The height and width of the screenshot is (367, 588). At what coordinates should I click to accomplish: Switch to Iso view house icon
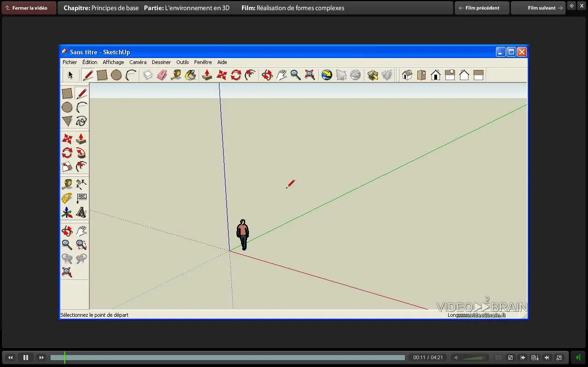coord(407,75)
